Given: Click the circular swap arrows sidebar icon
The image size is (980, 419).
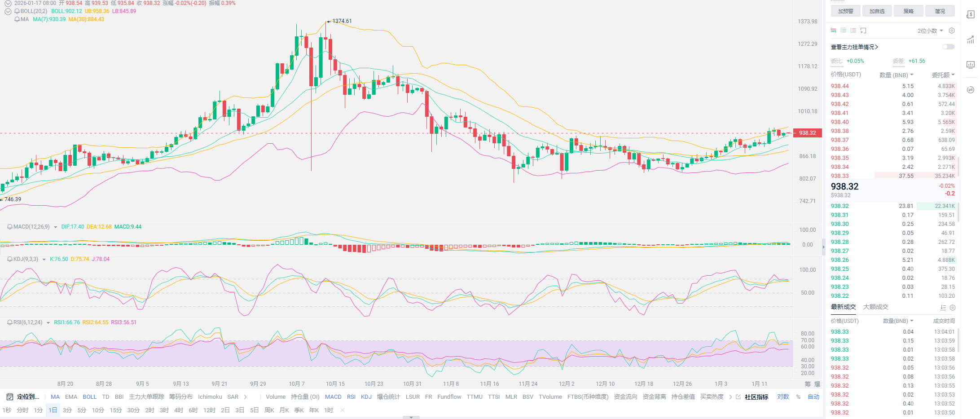Looking at the screenshot, I should pyautogui.click(x=971, y=90).
